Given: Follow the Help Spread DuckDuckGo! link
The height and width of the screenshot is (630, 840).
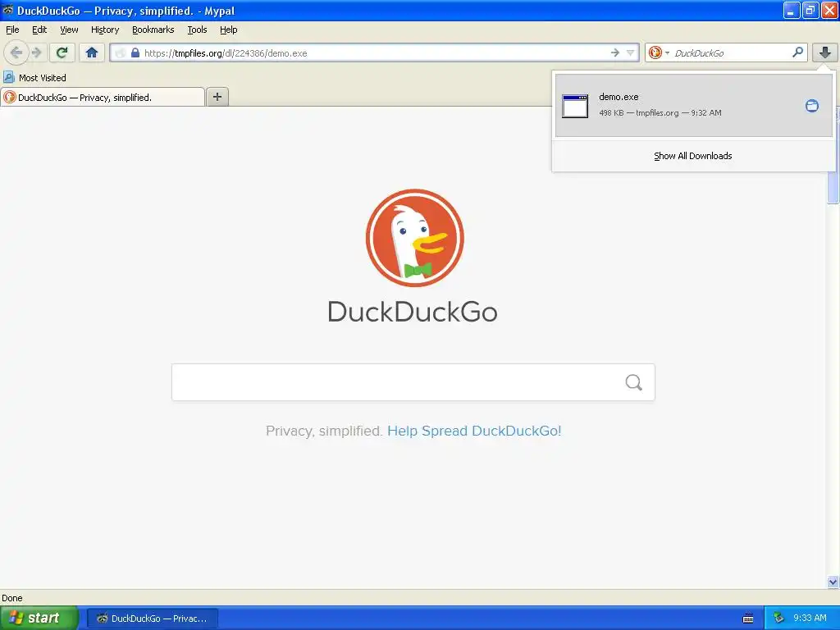Looking at the screenshot, I should point(474,431).
